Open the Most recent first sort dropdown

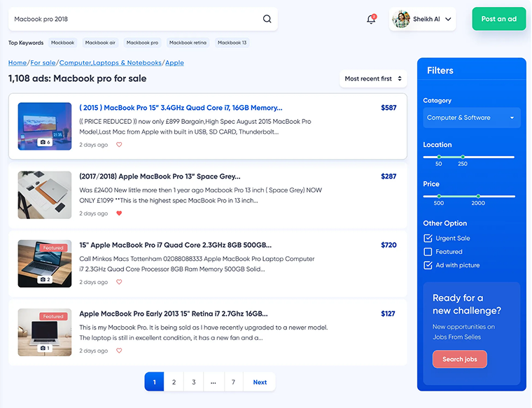373,78
